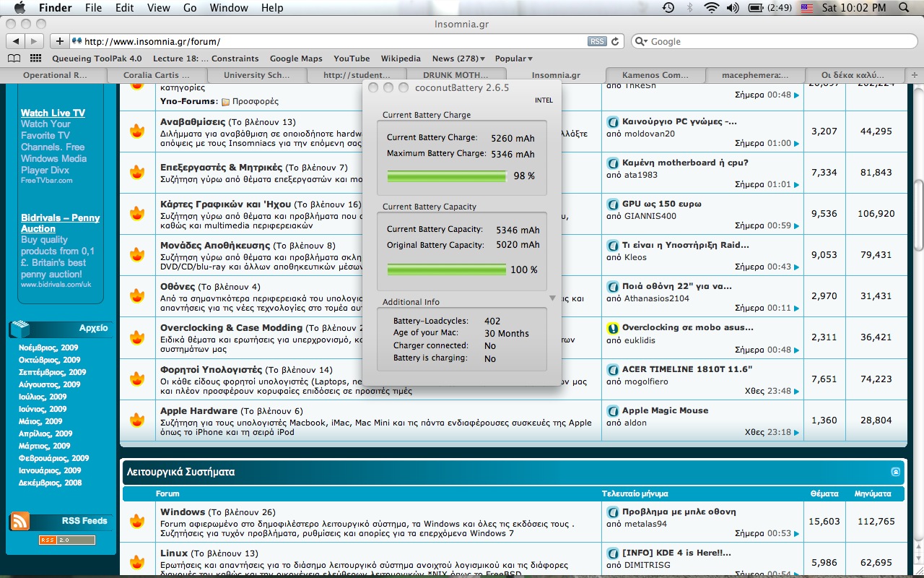Collapse Λειτουργικά Συστήματα section icon

[896, 472]
